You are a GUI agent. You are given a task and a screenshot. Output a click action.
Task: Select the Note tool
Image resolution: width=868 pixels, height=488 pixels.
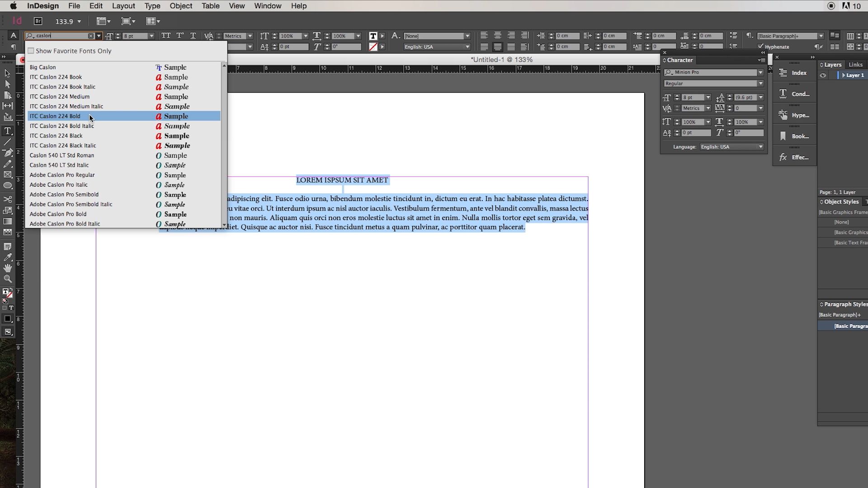(x=7, y=246)
